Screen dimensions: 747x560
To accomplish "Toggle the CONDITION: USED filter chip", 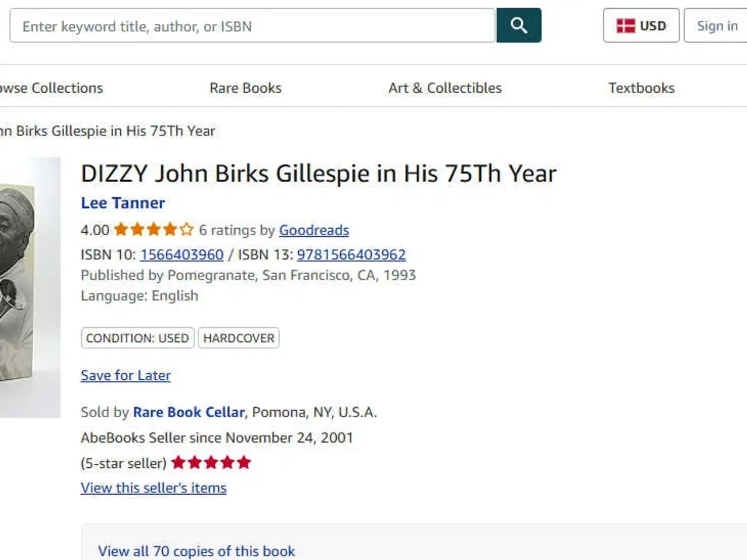I will (x=137, y=338).
